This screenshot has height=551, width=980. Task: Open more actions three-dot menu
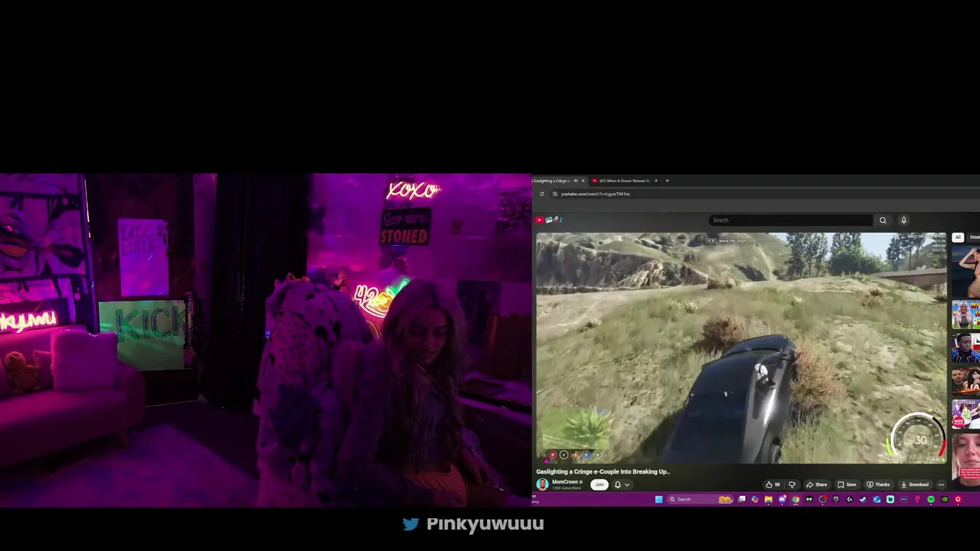(x=941, y=484)
